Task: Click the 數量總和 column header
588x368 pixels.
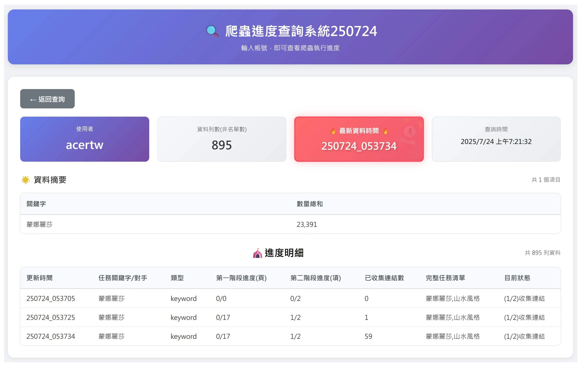Action: (310, 204)
